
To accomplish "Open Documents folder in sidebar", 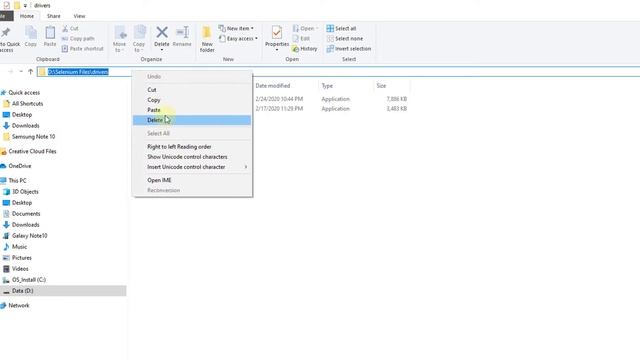I will [x=26, y=213].
